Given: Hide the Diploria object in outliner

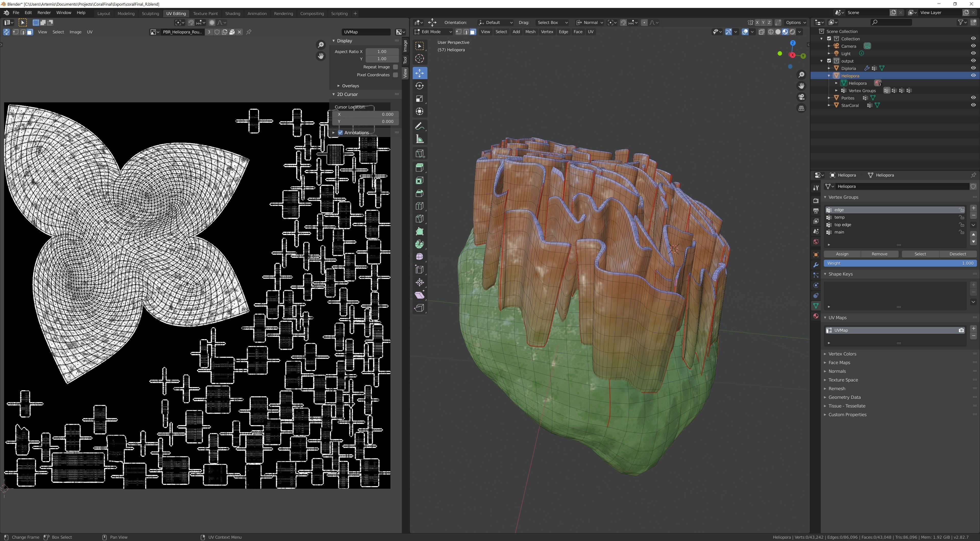Looking at the screenshot, I should (x=973, y=68).
